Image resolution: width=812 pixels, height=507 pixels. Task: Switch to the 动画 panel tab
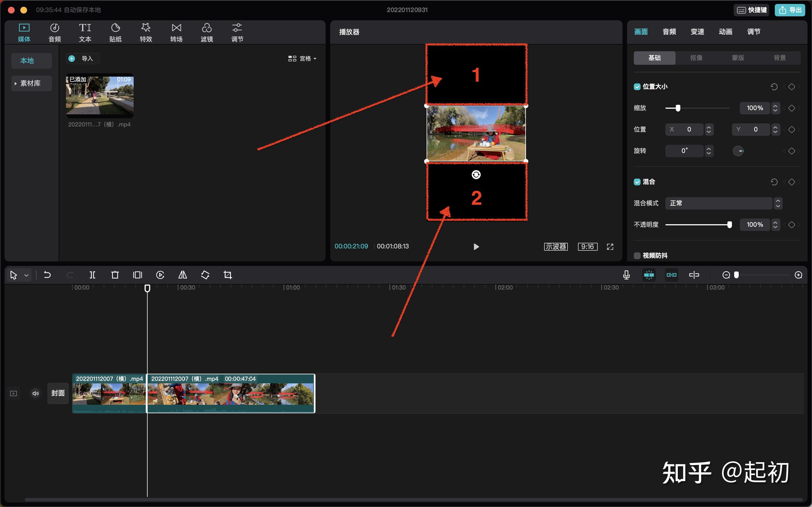[726, 32]
